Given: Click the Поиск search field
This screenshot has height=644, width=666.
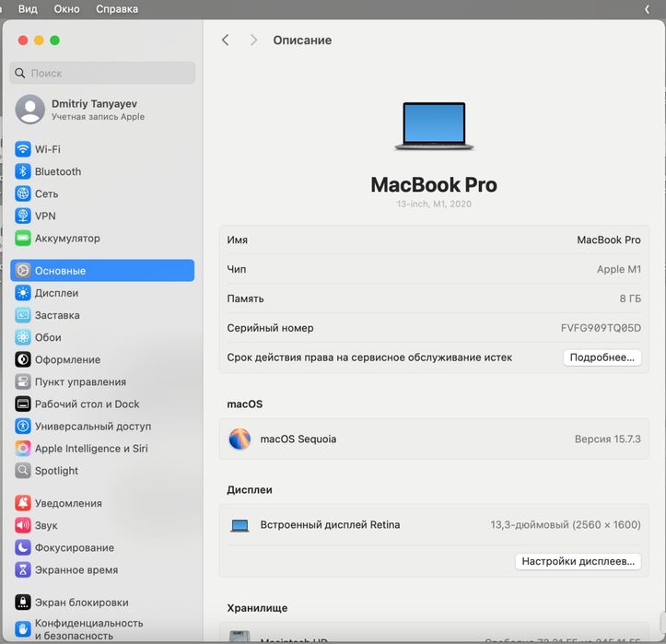Looking at the screenshot, I should 102,73.
